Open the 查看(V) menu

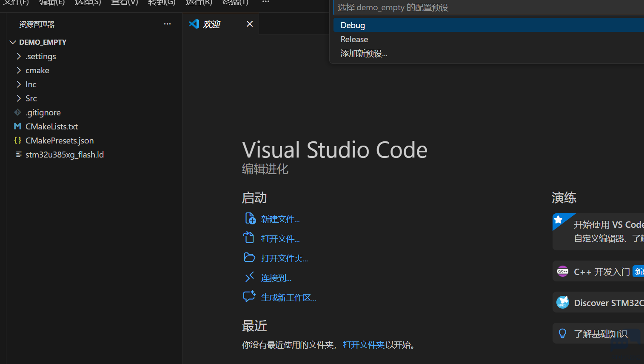tap(125, 2)
